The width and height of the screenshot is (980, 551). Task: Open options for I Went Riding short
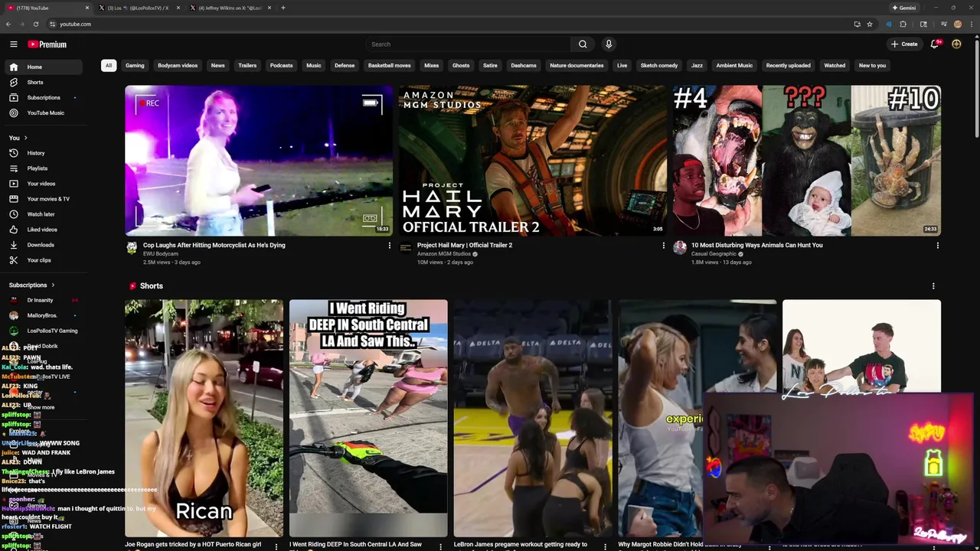tap(440, 546)
